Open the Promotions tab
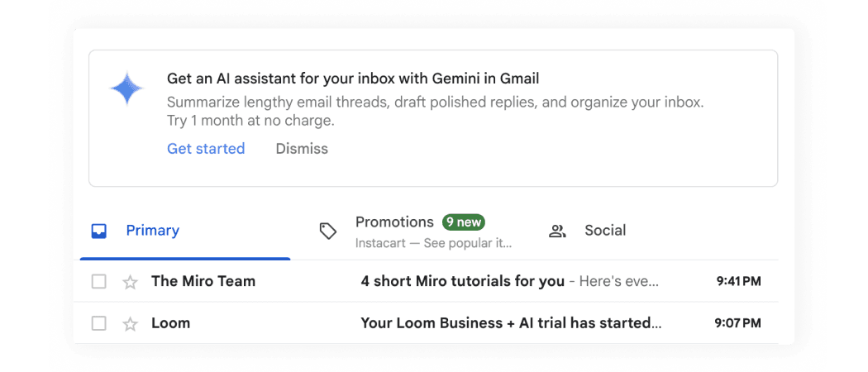Image resolution: width=868 pixels, height=372 pixels. pos(394,222)
